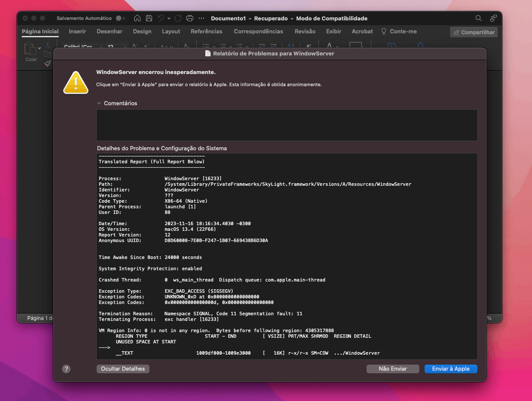Click 'OS Version: macOS 13.4 (22F66)' line
This screenshot has height=401, width=532.
[x=158, y=229]
